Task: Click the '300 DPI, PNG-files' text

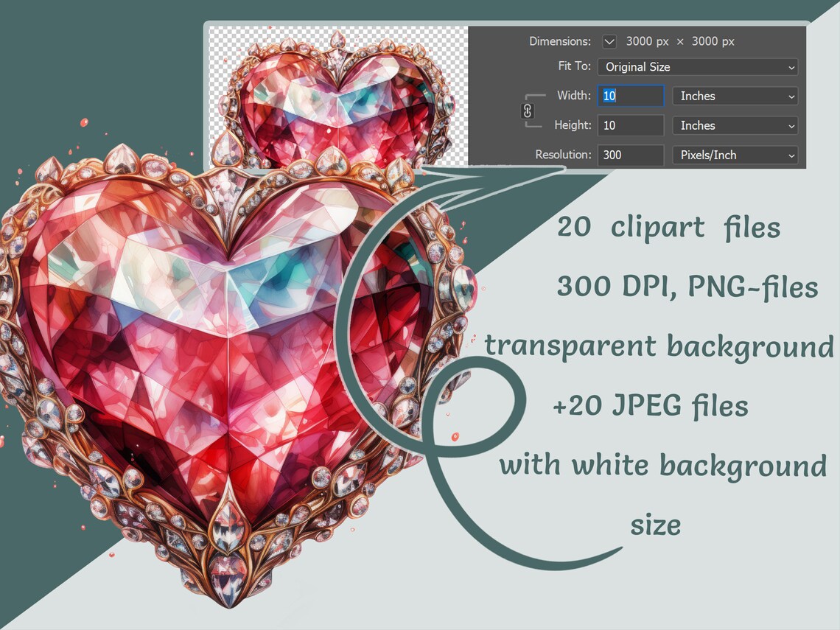Action: pyautogui.click(x=687, y=286)
